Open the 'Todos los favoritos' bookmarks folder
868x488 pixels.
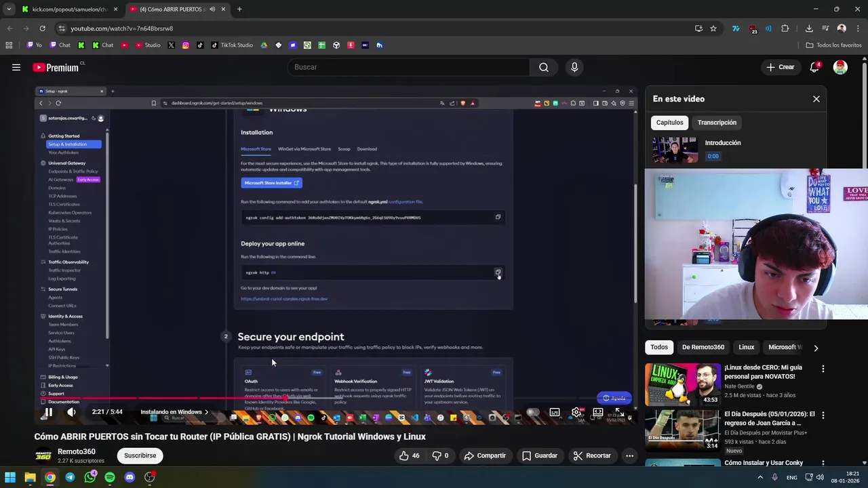coord(833,45)
